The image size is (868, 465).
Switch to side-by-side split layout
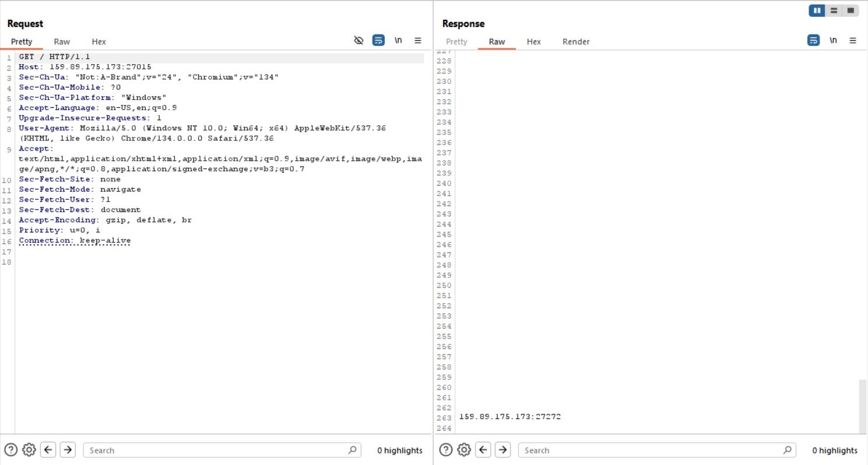point(817,10)
